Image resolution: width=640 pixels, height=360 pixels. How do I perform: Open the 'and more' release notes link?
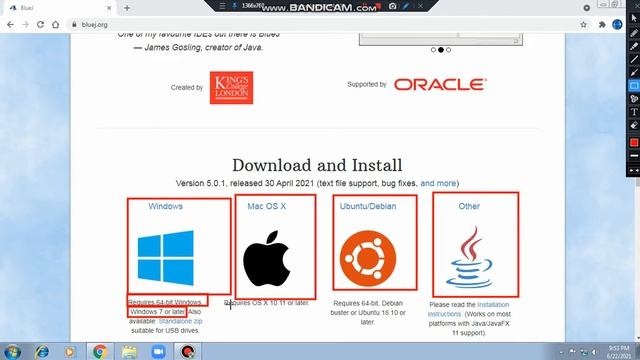(x=438, y=183)
